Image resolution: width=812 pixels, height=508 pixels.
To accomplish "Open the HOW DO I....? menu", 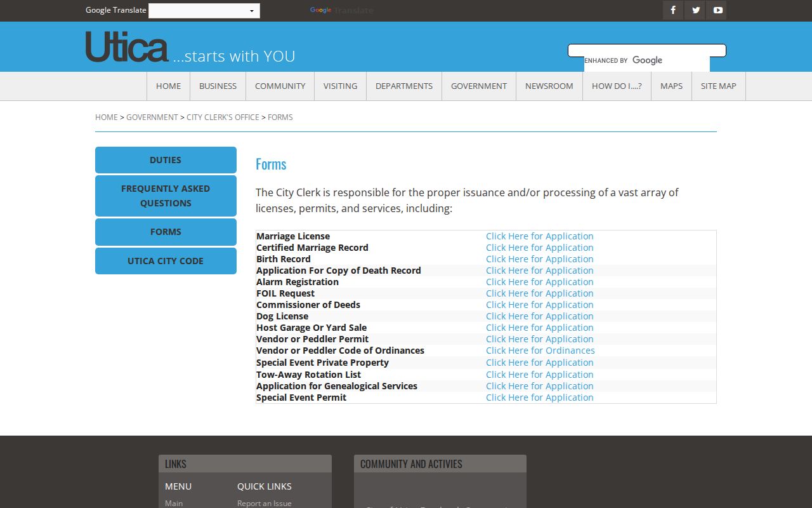I will (x=617, y=86).
